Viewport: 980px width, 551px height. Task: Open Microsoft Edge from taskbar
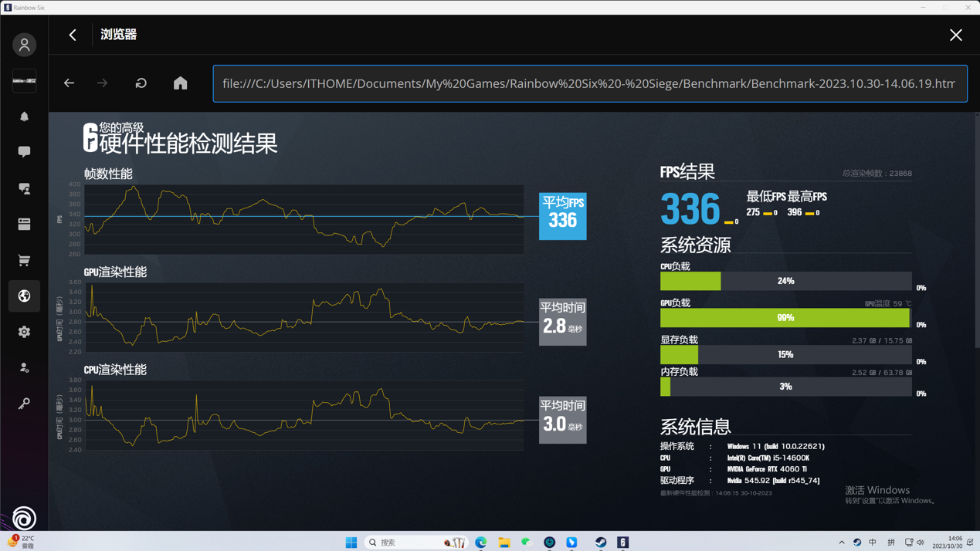481,542
